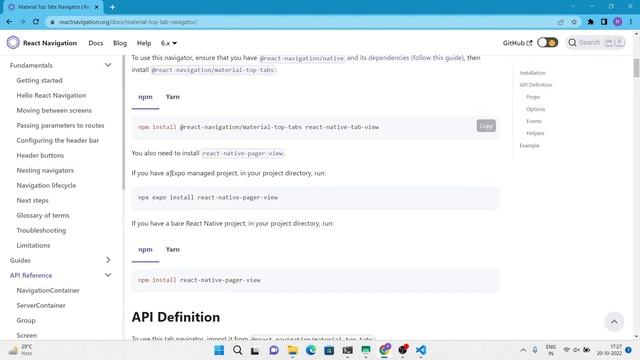
Task: Open Chrome side panel icon
Action: click(x=604, y=22)
